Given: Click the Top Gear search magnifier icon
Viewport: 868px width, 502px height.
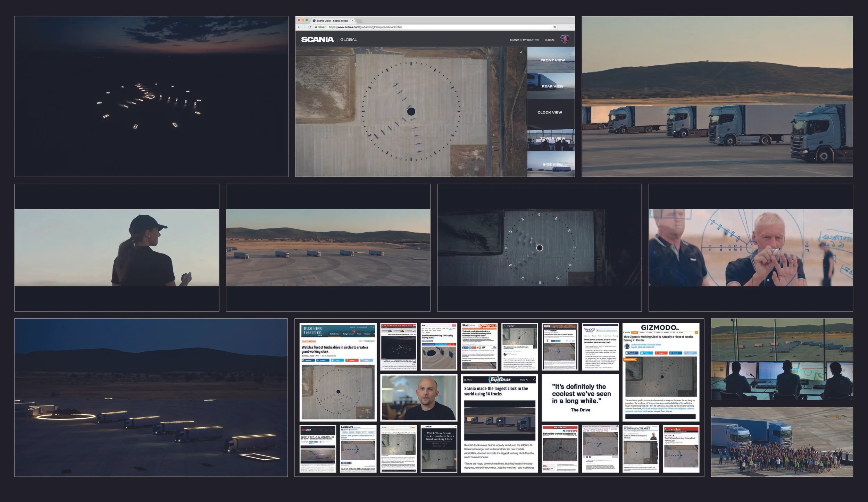Looking at the screenshot, I should 534,380.
